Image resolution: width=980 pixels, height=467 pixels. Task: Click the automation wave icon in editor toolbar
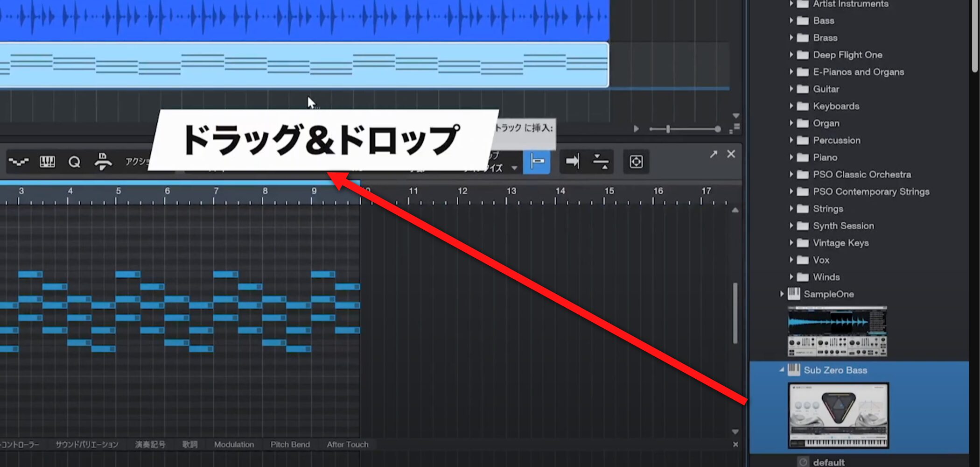coord(19,162)
